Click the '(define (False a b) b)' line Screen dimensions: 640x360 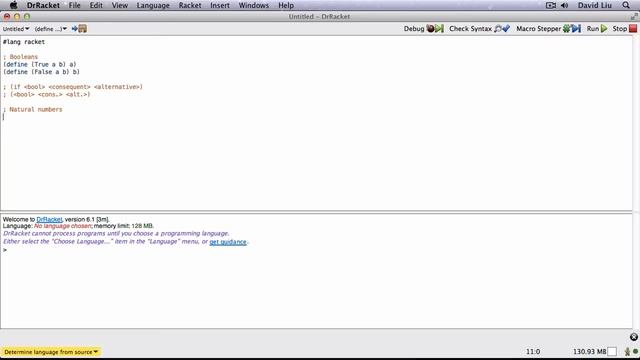[41, 71]
